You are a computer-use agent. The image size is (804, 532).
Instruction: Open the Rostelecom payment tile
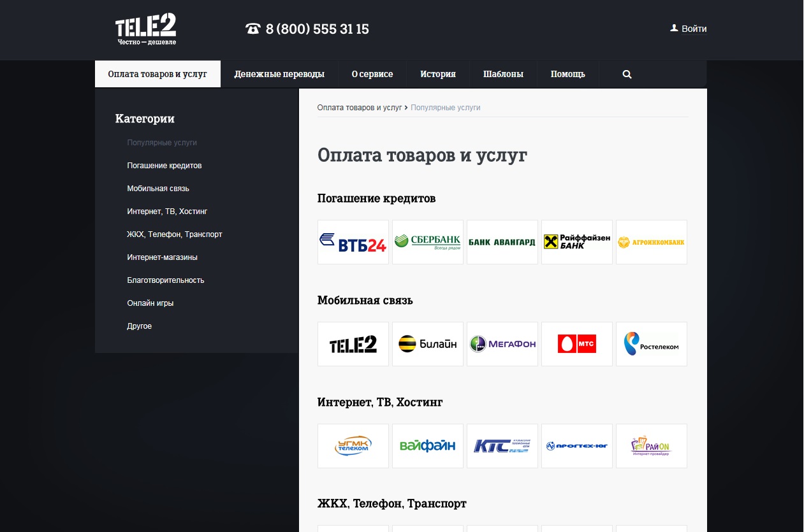point(652,344)
